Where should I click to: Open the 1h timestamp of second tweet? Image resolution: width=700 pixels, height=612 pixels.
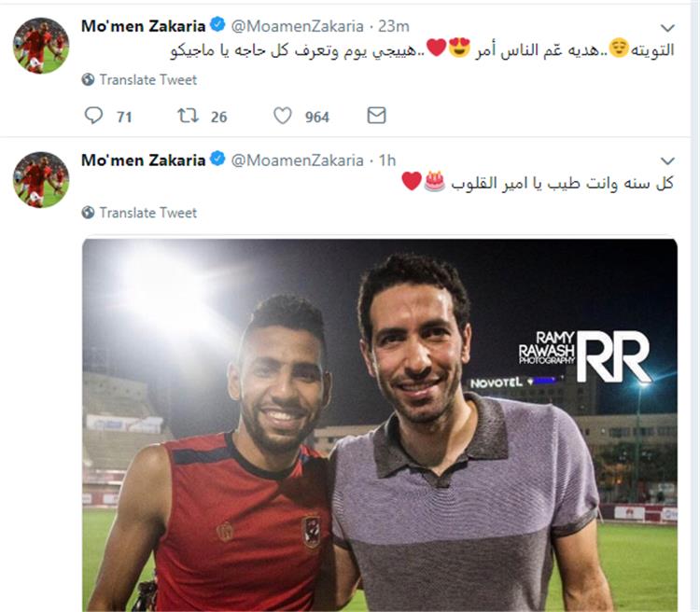point(387,160)
